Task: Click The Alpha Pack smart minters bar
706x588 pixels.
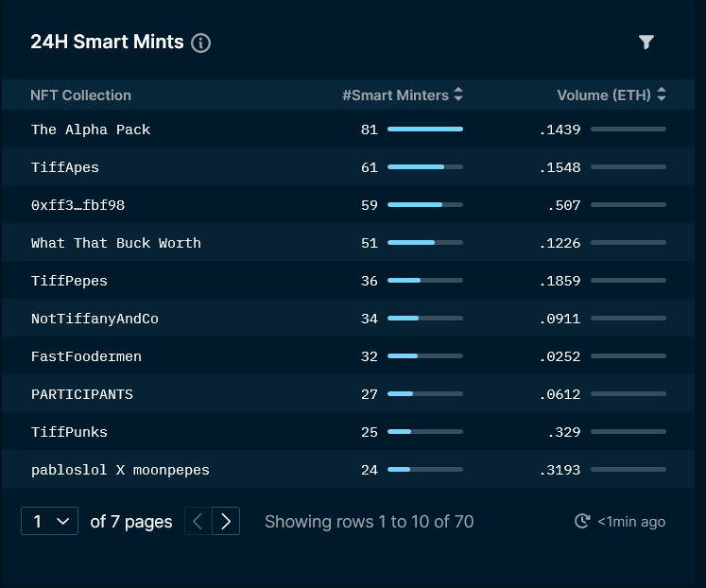Action: pos(425,130)
